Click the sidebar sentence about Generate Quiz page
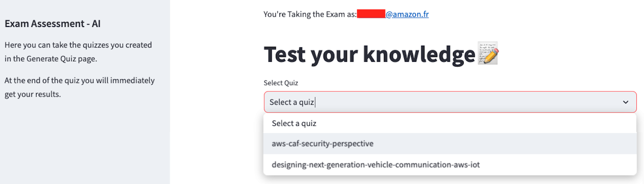The image size is (644, 184). [x=78, y=52]
